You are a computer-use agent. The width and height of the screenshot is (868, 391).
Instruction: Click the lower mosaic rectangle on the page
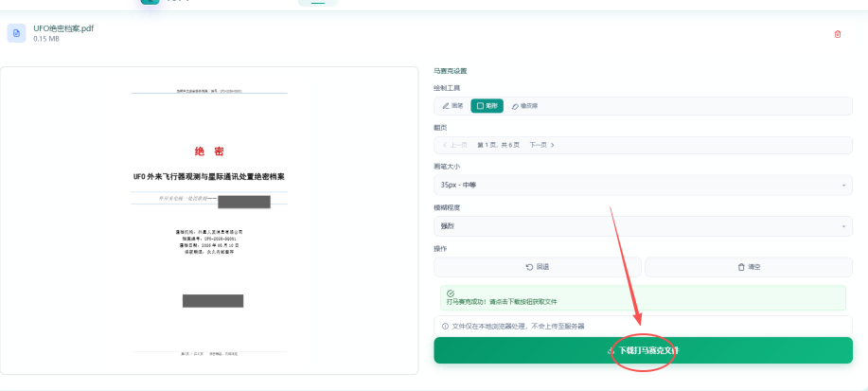[213, 301]
